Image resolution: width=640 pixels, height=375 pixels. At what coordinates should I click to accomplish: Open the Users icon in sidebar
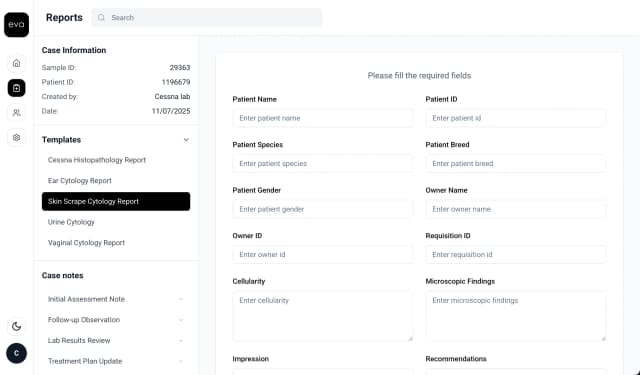coord(16,113)
